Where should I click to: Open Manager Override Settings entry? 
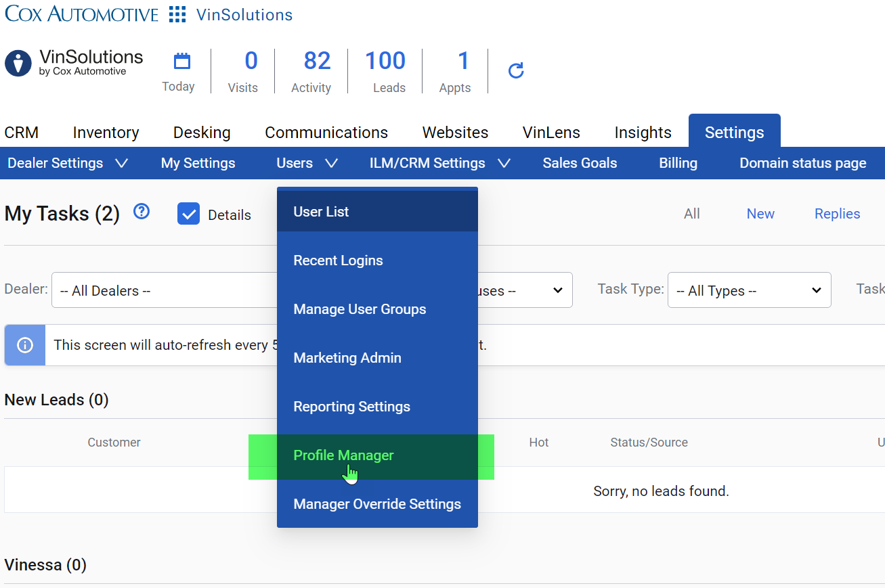[x=377, y=504]
